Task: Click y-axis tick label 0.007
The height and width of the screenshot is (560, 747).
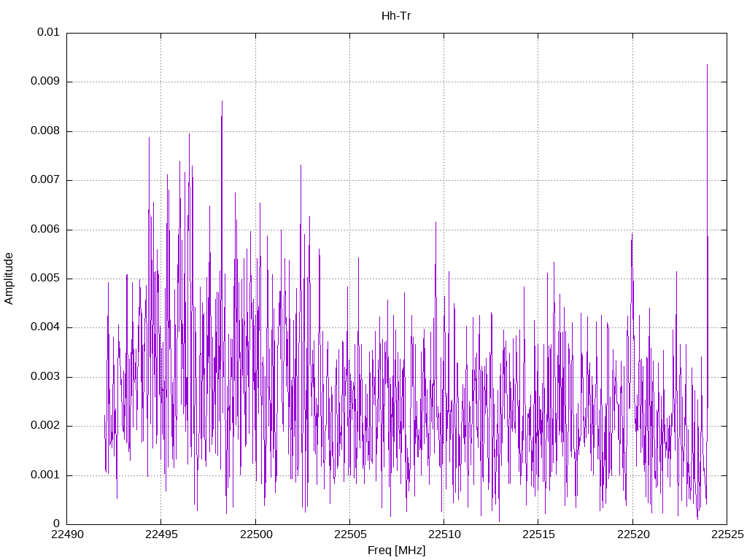Action: pyautogui.click(x=45, y=179)
